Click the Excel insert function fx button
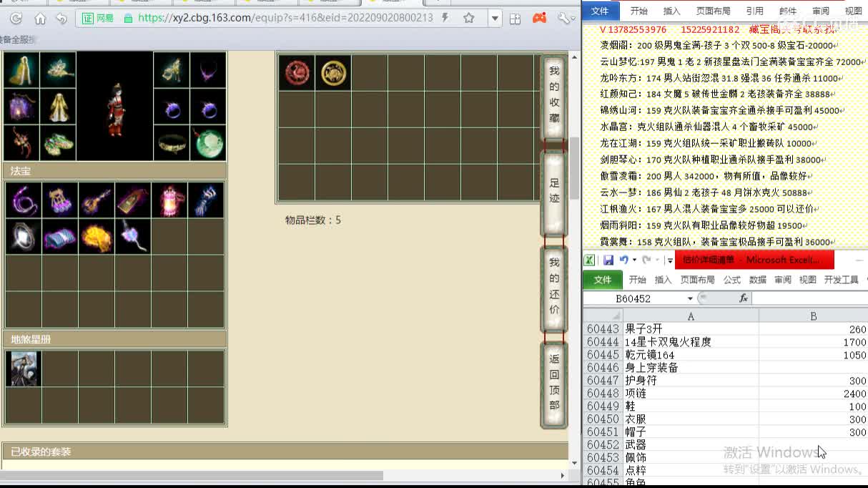 [744, 298]
